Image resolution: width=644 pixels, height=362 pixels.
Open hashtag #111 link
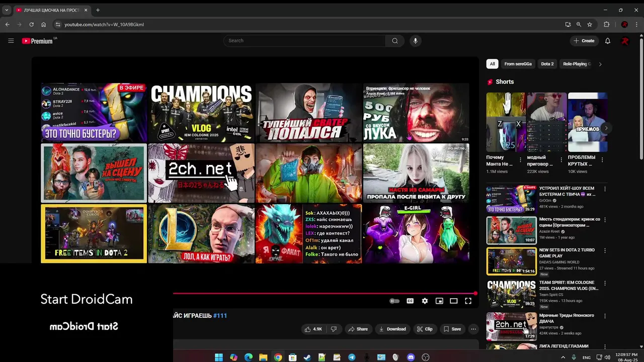220,316
